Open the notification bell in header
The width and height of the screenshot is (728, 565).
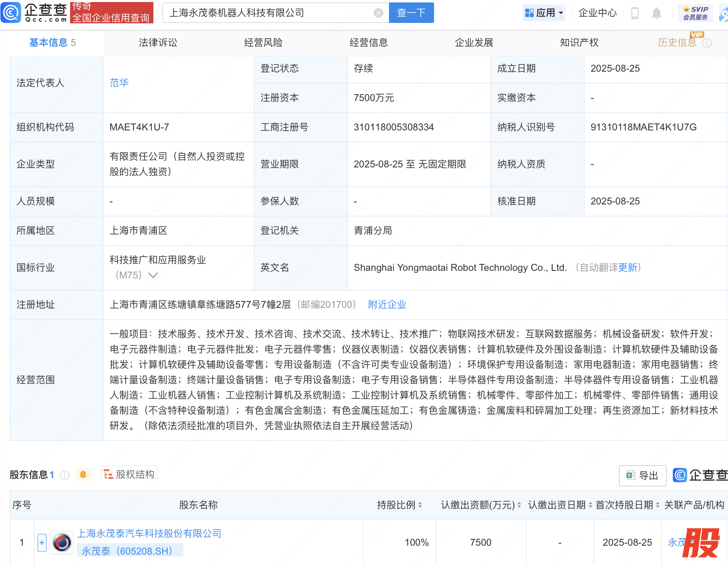656,13
